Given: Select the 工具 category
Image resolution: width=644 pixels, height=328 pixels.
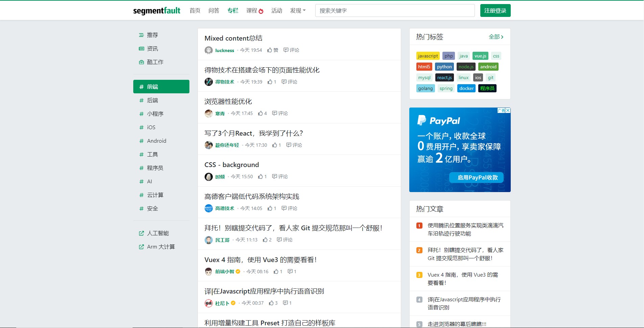Looking at the screenshot, I should (x=161, y=155).
